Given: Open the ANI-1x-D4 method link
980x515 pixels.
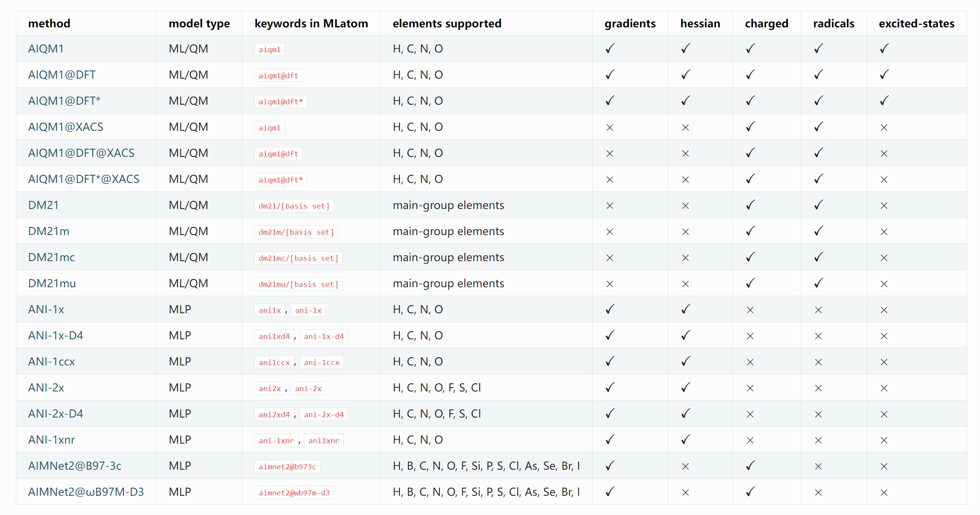Looking at the screenshot, I should click(56, 335).
